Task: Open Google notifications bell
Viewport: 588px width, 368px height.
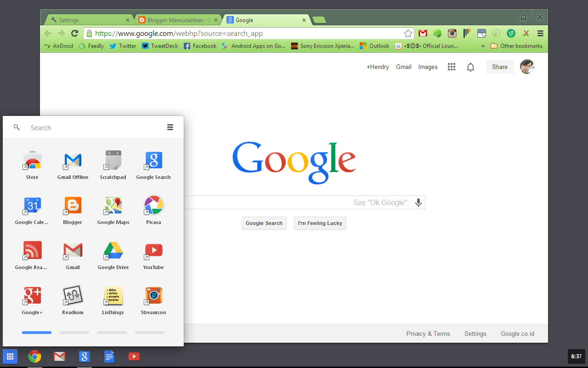Action: click(x=470, y=67)
